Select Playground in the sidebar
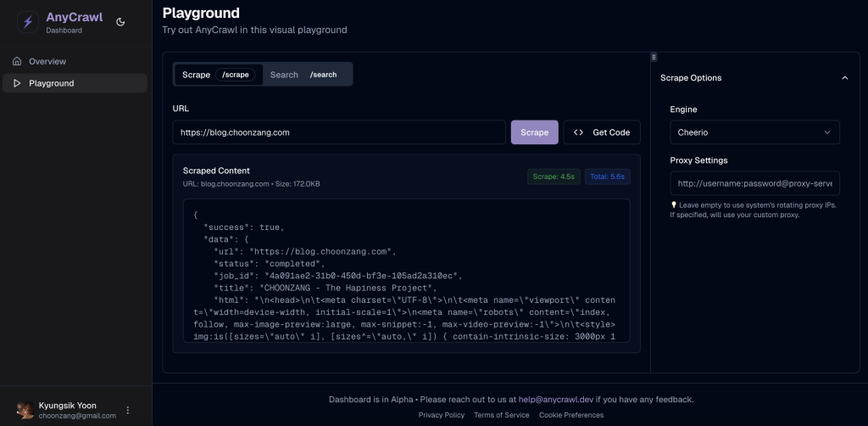This screenshot has height=426, width=868. tap(75, 83)
